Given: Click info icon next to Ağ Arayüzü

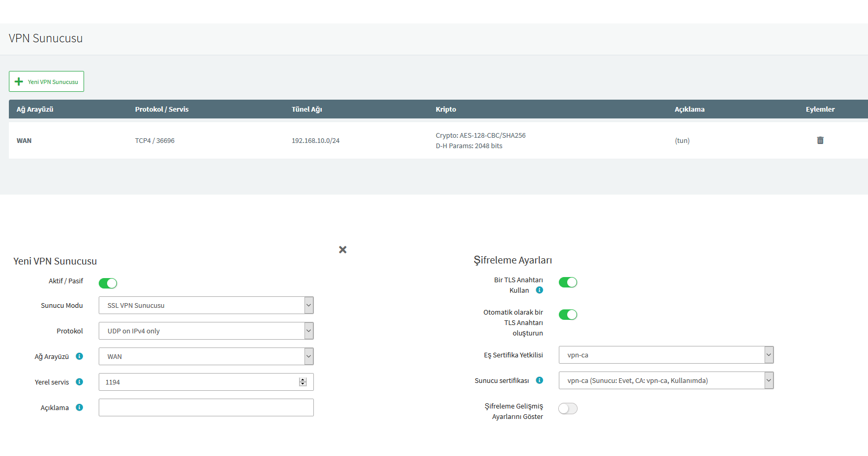Looking at the screenshot, I should 79,356.
